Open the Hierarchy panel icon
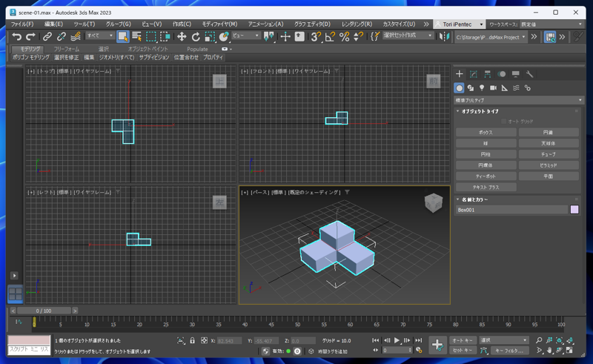Viewport: 593px width, 364px height. (x=488, y=74)
